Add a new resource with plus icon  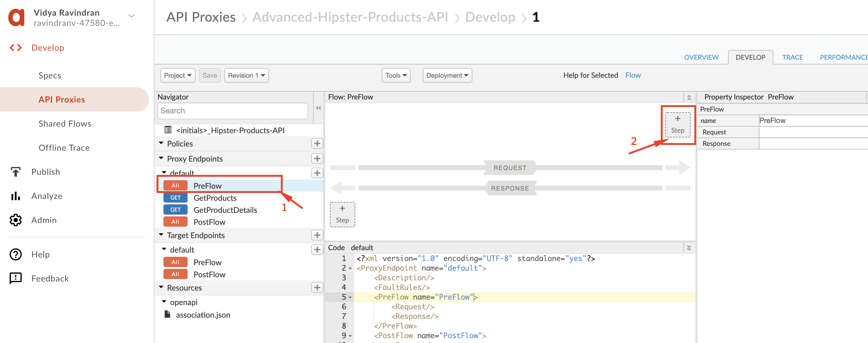click(317, 288)
